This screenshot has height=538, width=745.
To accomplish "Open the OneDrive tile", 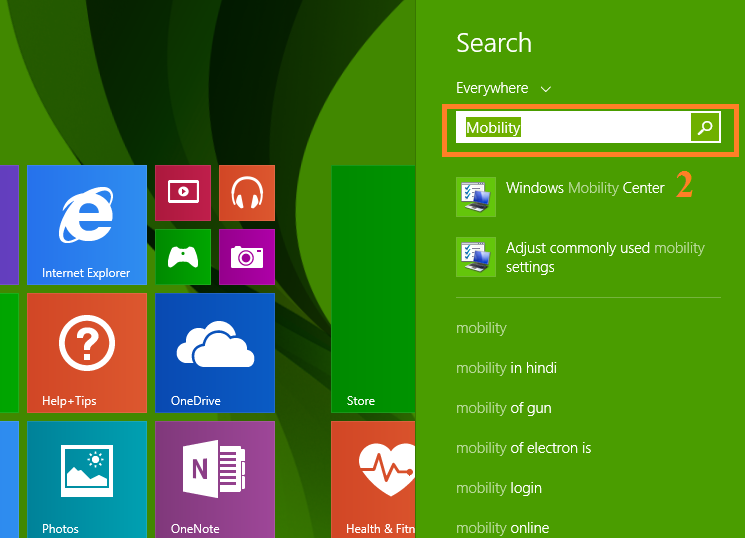I will pyautogui.click(x=215, y=353).
